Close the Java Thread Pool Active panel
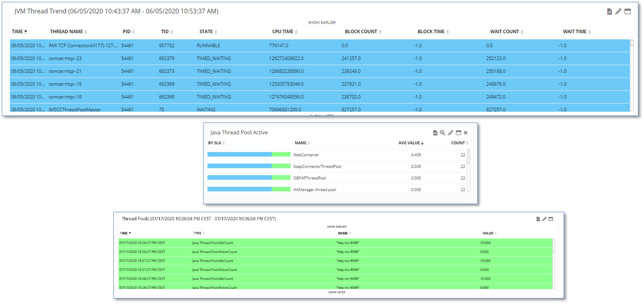 pos(466,133)
